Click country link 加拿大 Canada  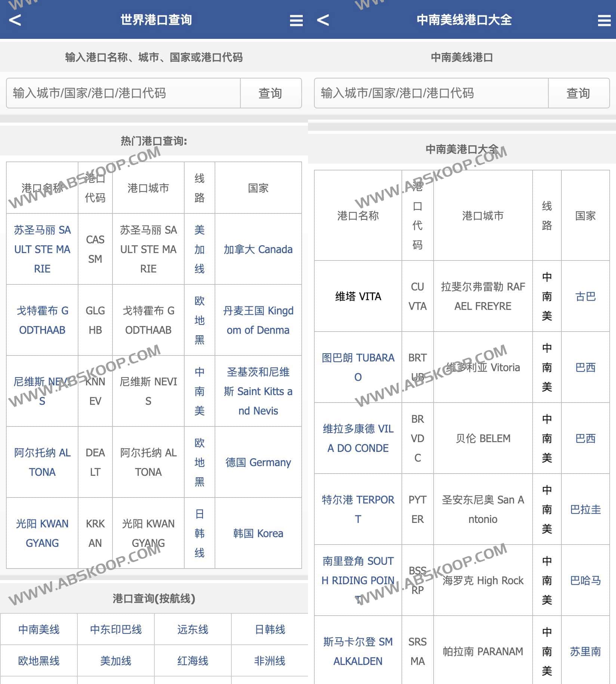tap(258, 249)
